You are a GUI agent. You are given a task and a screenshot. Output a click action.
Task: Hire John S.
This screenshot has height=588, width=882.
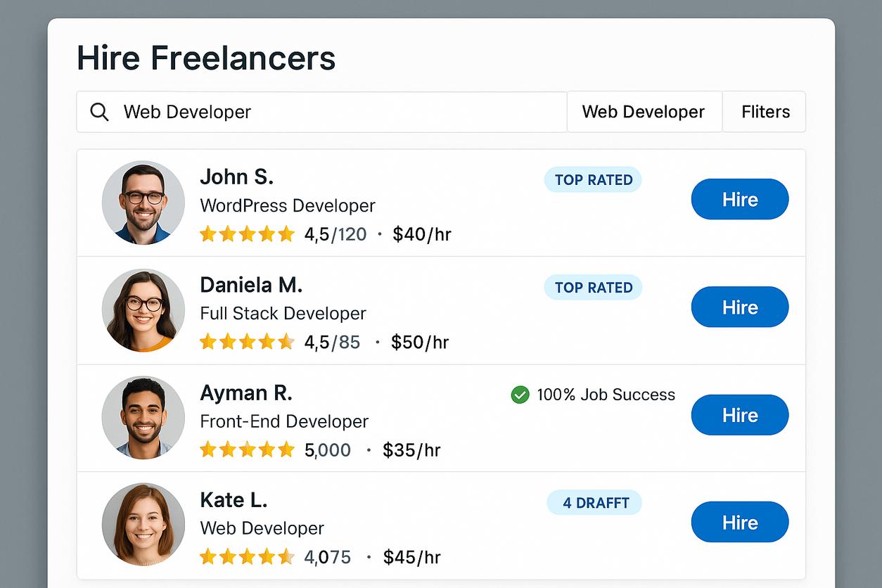click(x=739, y=200)
